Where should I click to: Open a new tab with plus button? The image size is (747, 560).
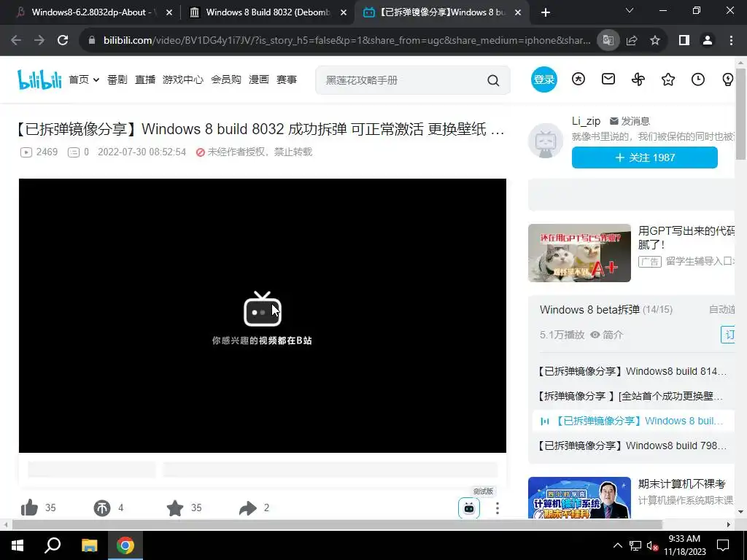546,13
